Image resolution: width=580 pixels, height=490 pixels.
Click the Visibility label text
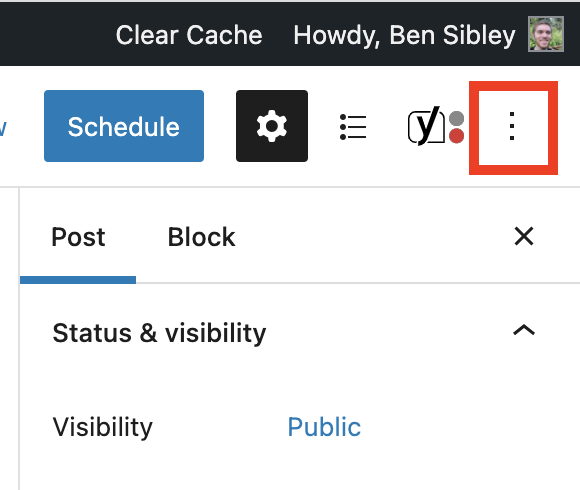pyautogui.click(x=102, y=427)
